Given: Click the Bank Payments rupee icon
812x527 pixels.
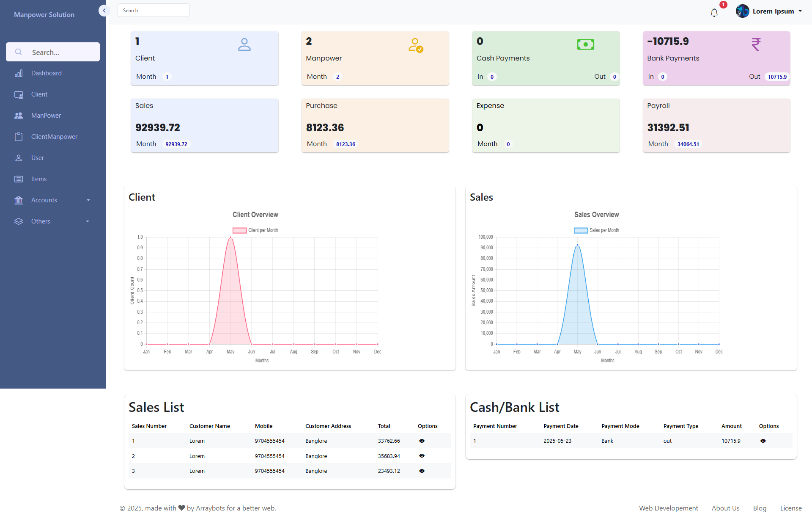Looking at the screenshot, I should click(756, 44).
